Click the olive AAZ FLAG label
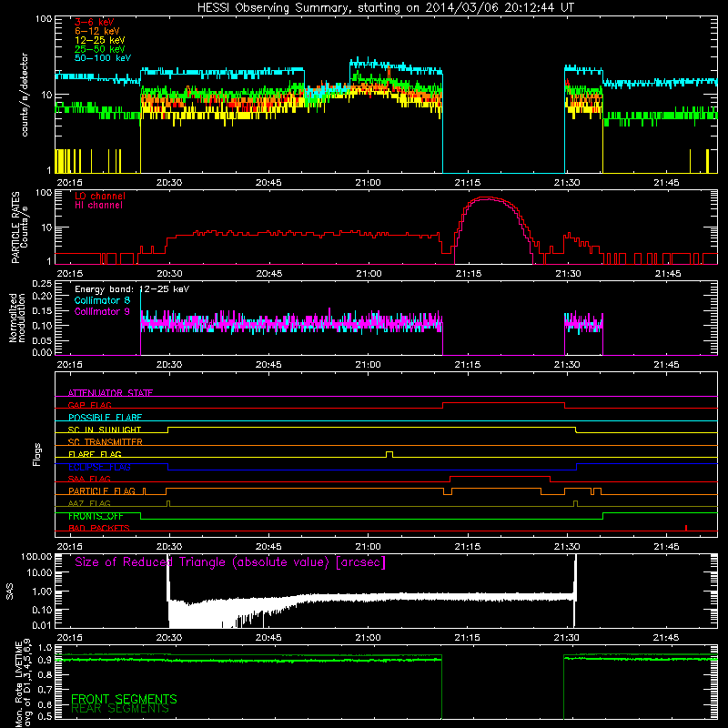The height and width of the screenshot is (728, 728). (89, 504)
